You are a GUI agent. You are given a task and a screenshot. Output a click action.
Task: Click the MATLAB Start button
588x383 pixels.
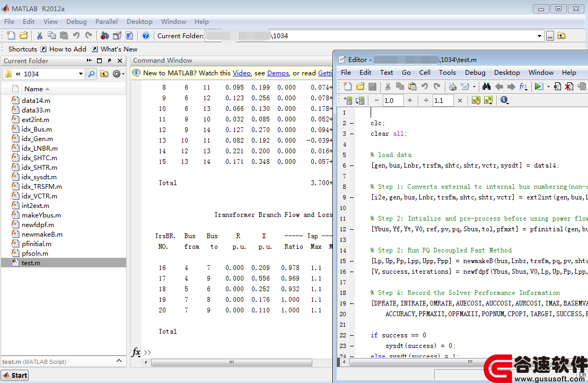(15, 375)
